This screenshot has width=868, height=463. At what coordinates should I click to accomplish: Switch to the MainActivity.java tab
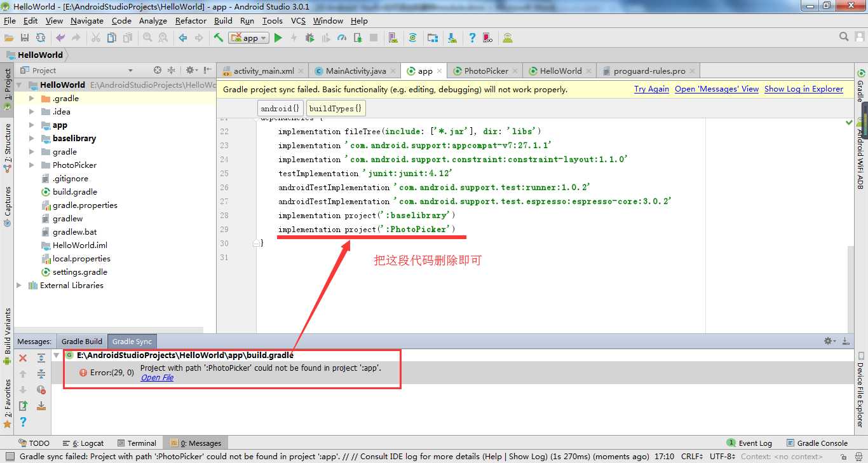pos(355,71)
